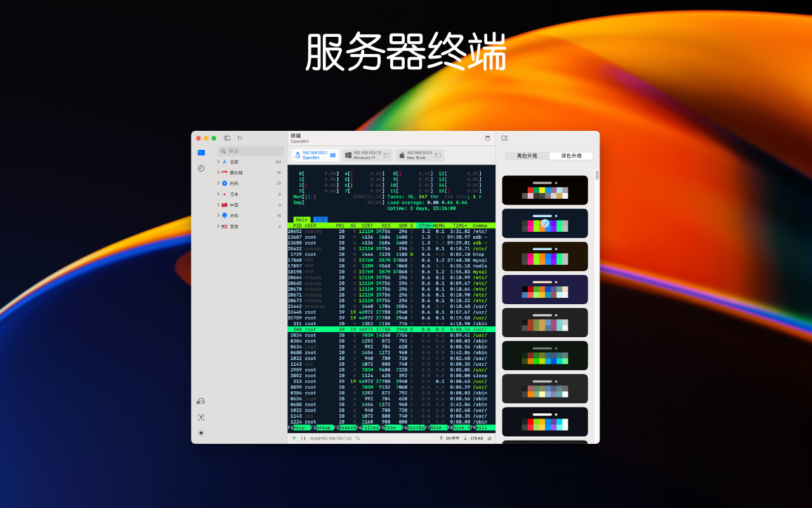The height and width of the screenshot is (508, 812).
Task: Select the purple-indigo color theme
Action: (545, 290)
